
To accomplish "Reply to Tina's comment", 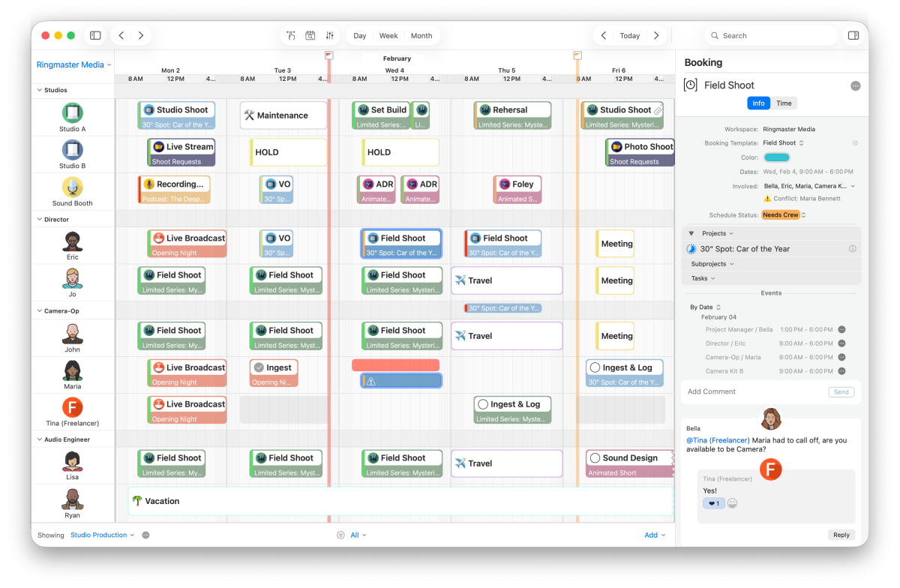I will 841,535.
